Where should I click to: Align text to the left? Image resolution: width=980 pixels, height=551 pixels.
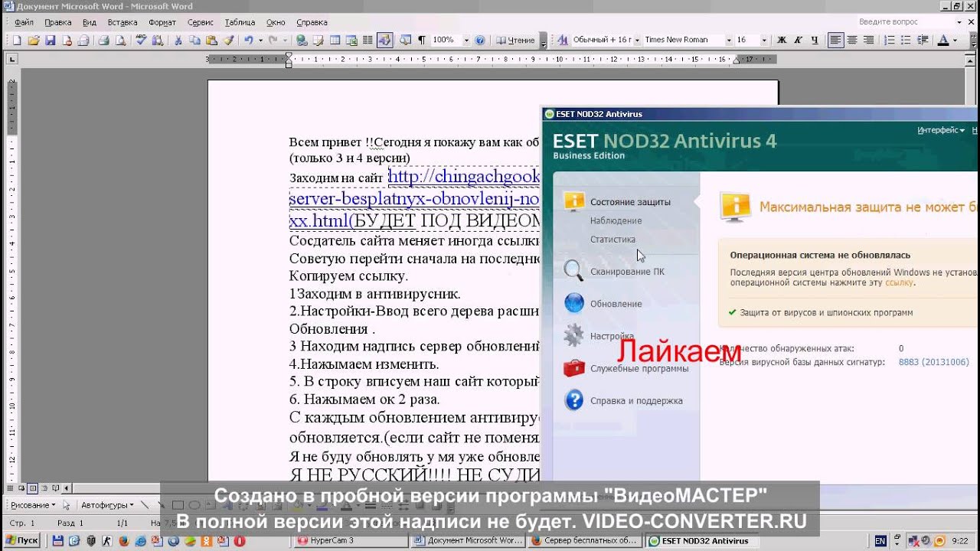835,40
